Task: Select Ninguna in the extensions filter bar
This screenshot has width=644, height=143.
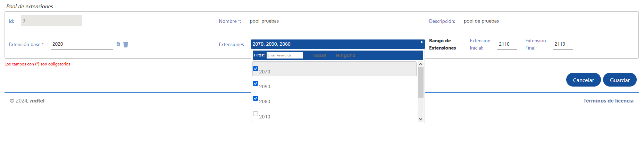Action: point(345,55)
